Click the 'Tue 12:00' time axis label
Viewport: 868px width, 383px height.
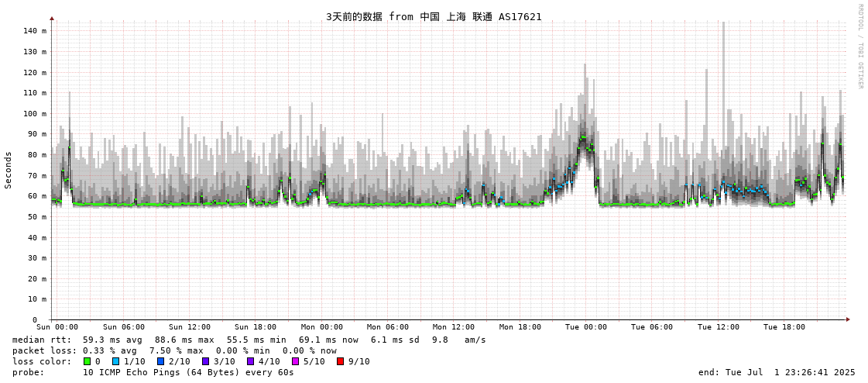pos(719,327)
